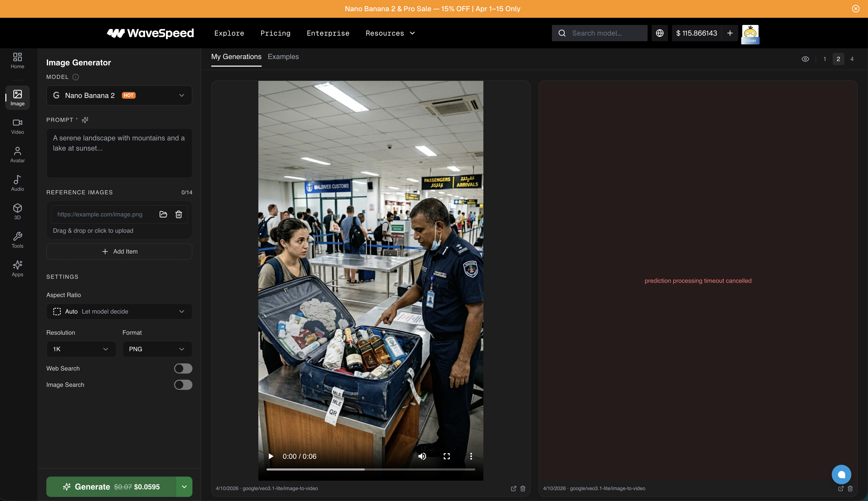The width and height of the screenshot is (868, 501).
Task: Open the Apps section in the sidebar
Action: point(17,268)
